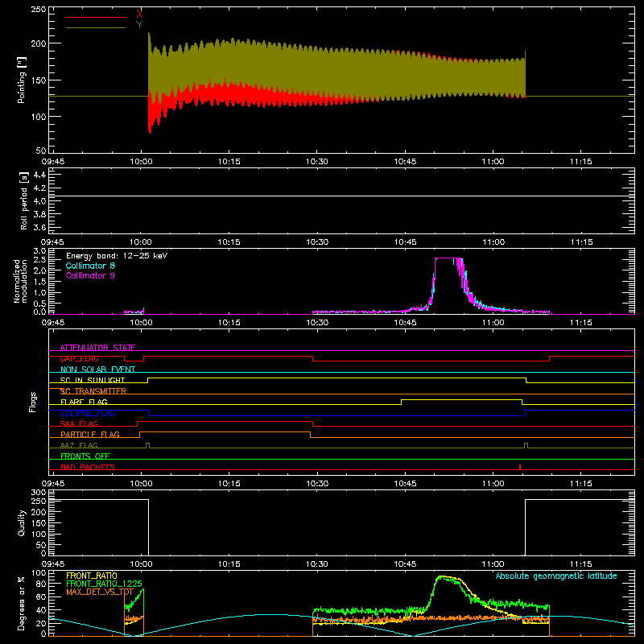The image size is (644, 644).
Task: Click the 250 tick on Pointing axis
Action: [38, 9]
